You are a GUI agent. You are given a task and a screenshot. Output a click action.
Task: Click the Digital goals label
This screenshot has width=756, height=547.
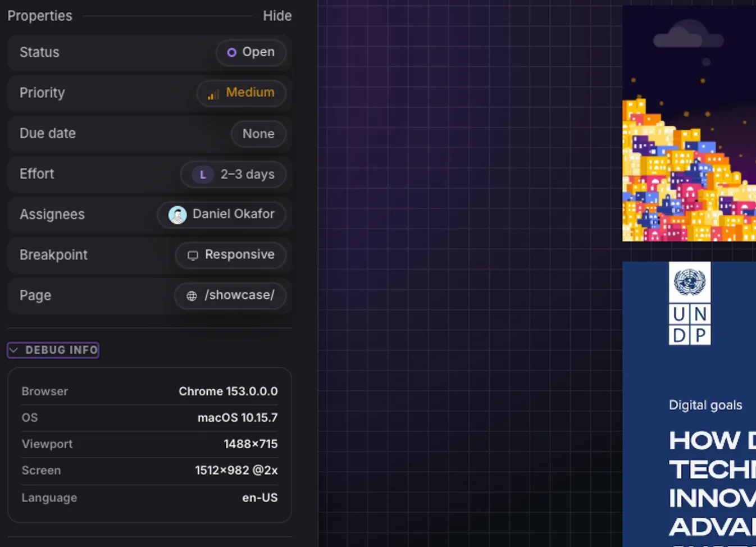click(705, 405)
